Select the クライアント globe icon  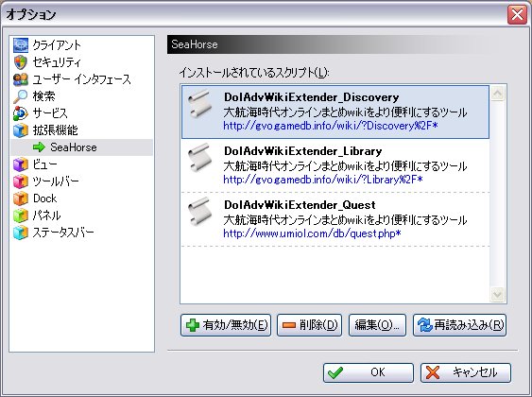pos(21,45)
